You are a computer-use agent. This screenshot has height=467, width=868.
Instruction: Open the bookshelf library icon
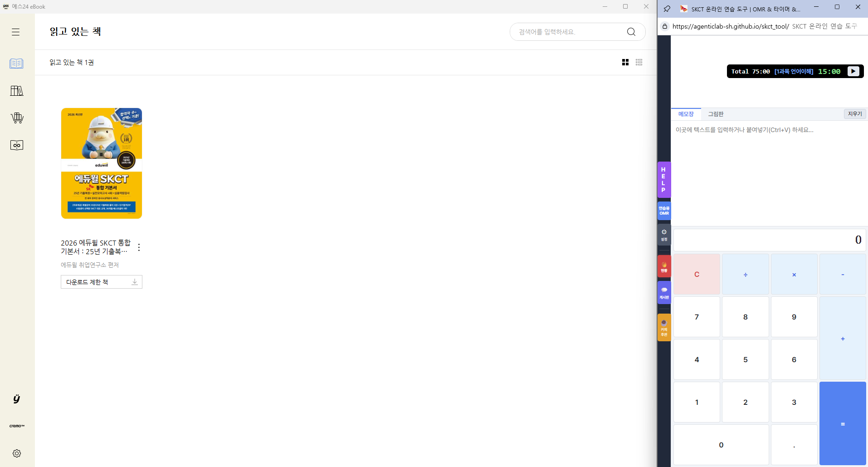pos(17,91)
